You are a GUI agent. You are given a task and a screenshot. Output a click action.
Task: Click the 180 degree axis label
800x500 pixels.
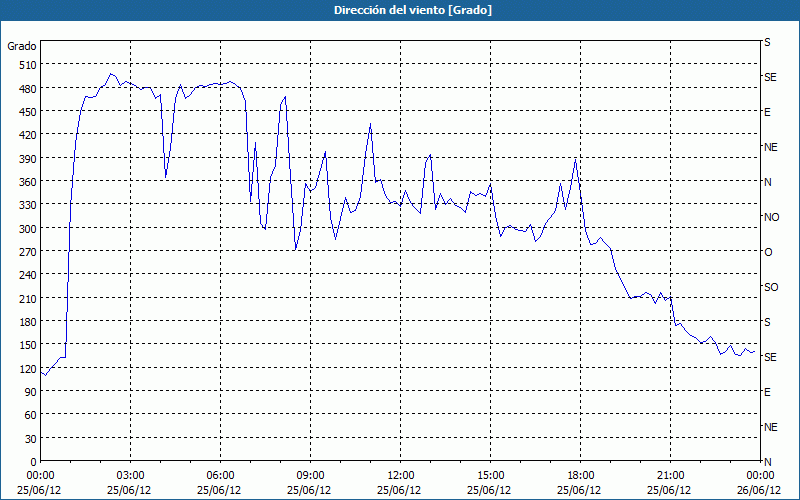(28, 322)
